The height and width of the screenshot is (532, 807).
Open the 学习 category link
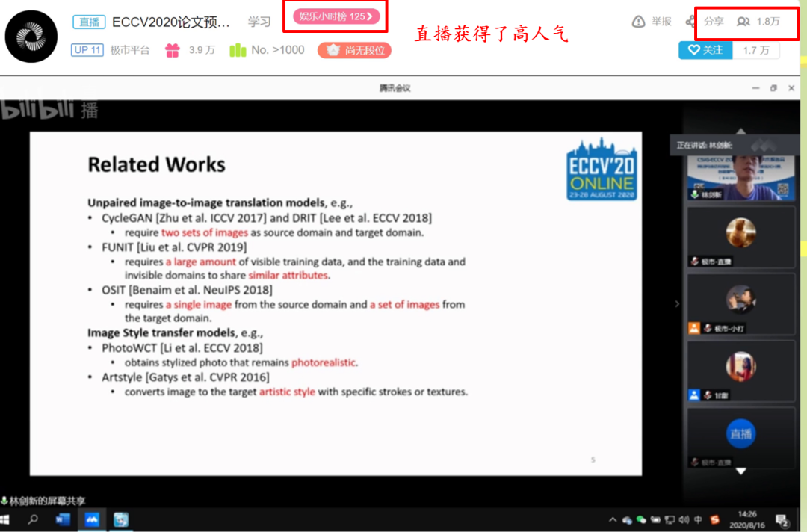(x=259, y=22)
